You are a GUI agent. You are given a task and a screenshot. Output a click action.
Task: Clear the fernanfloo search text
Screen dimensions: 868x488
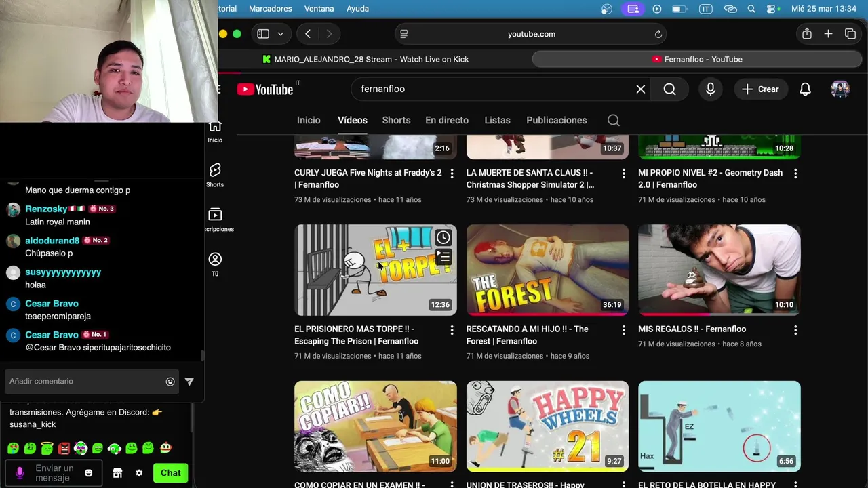[x=640, y=89]
